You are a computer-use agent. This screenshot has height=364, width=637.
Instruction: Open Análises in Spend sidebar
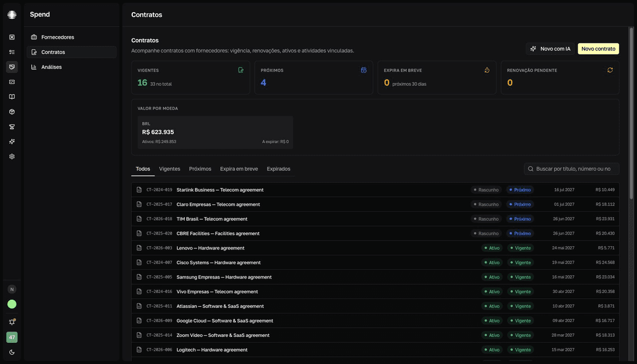[72, 67]
